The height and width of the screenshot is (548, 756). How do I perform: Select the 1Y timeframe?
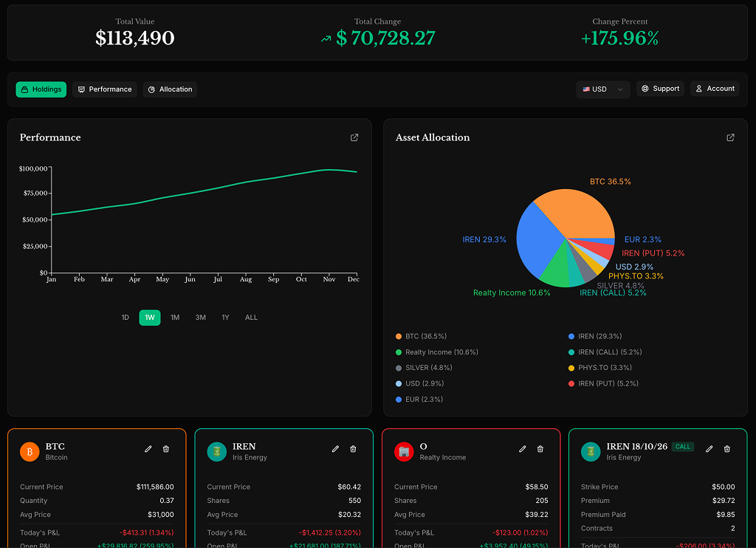point(225,317)
